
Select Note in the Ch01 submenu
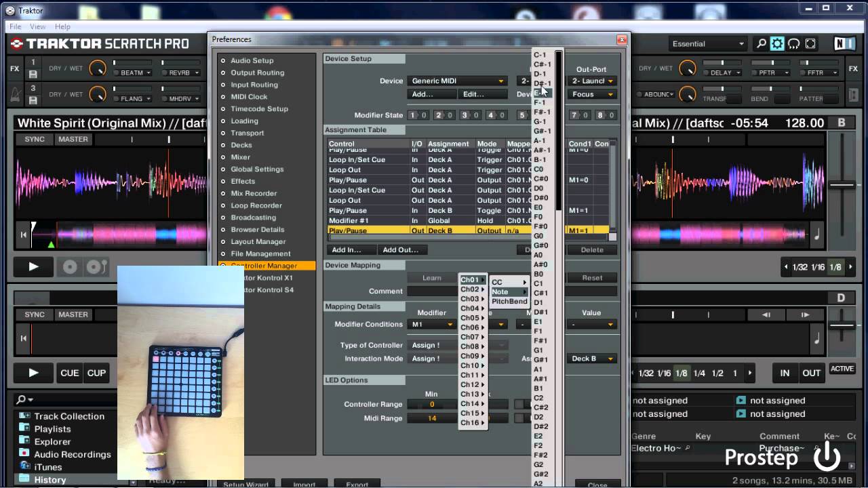tap(509, 292)
